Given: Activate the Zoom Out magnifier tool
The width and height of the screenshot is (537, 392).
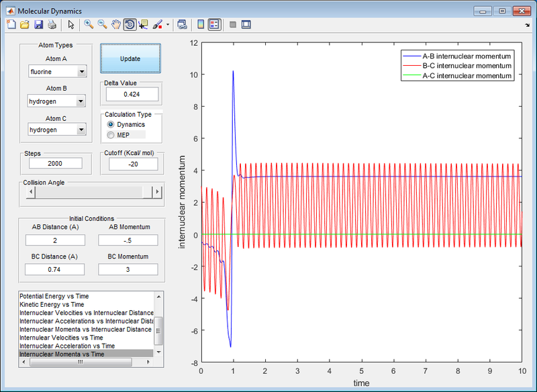Looking at the screenshot, I should coord(103,24).
